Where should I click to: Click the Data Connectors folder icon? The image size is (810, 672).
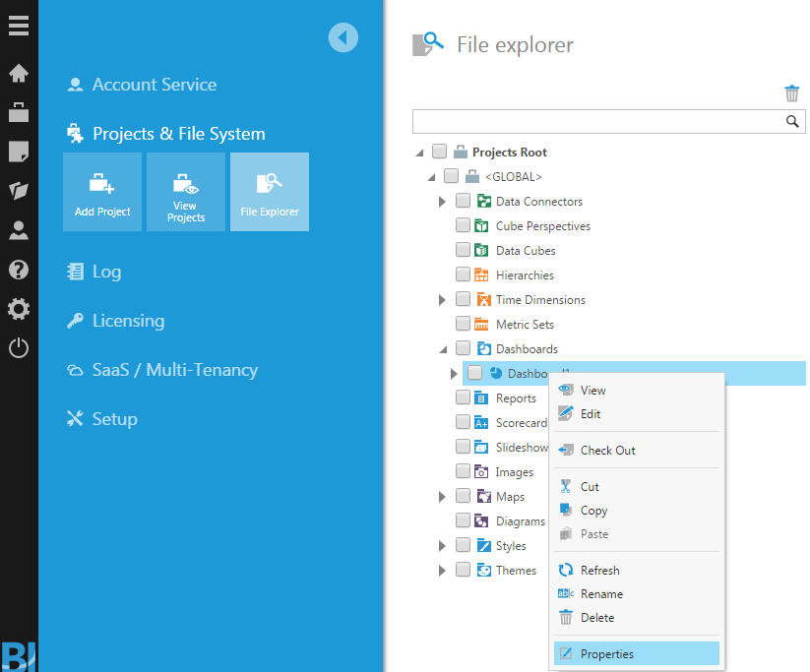click(x=484, y=201)
